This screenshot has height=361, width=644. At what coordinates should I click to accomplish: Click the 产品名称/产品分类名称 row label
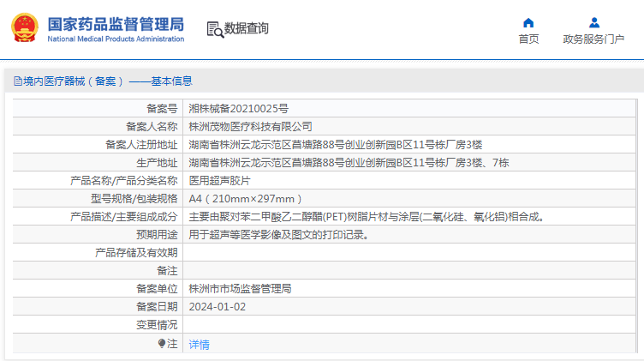pyautogui.click(x=124, y=181)
